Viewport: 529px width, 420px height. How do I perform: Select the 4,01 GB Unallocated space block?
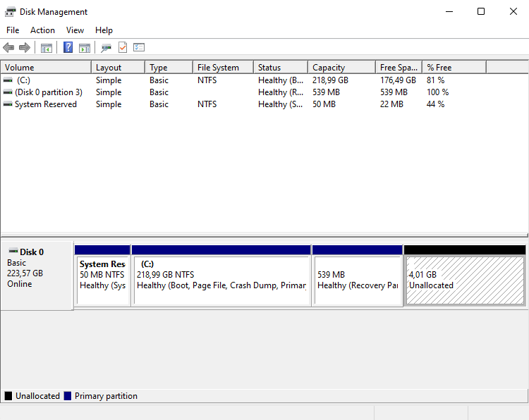[465, 280]
